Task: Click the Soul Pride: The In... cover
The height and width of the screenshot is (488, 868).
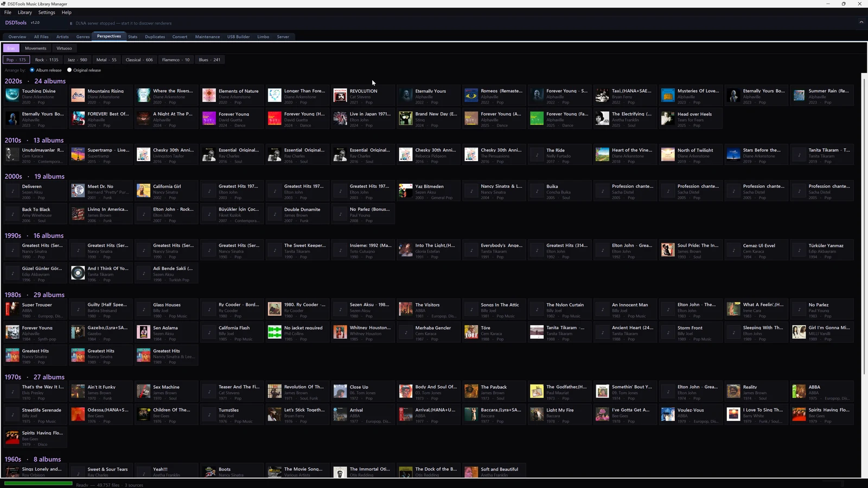Action: 668,250
